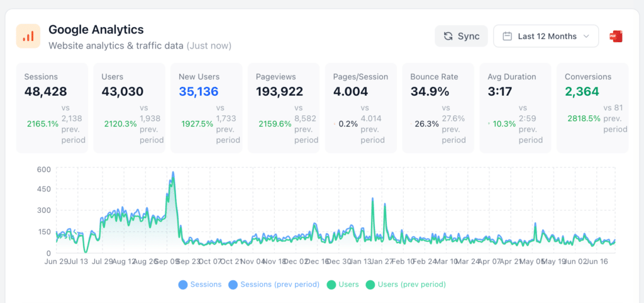Click the Bounce Rate value 34.9%
This screenshot has height=303, width=644.
tap(430, 91)
